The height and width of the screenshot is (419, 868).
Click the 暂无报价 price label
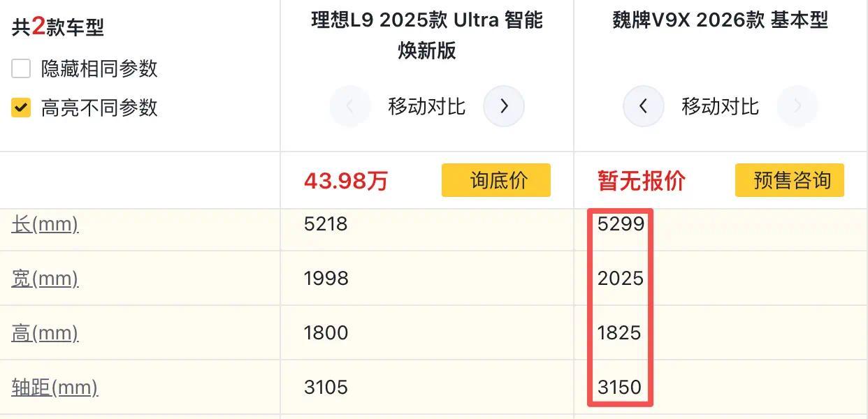(642, 181)
